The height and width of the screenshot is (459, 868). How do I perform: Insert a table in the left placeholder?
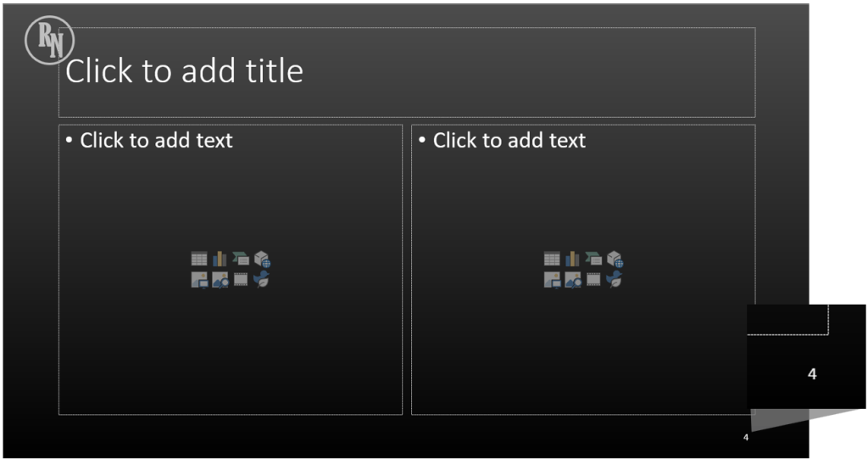[199, 259]
